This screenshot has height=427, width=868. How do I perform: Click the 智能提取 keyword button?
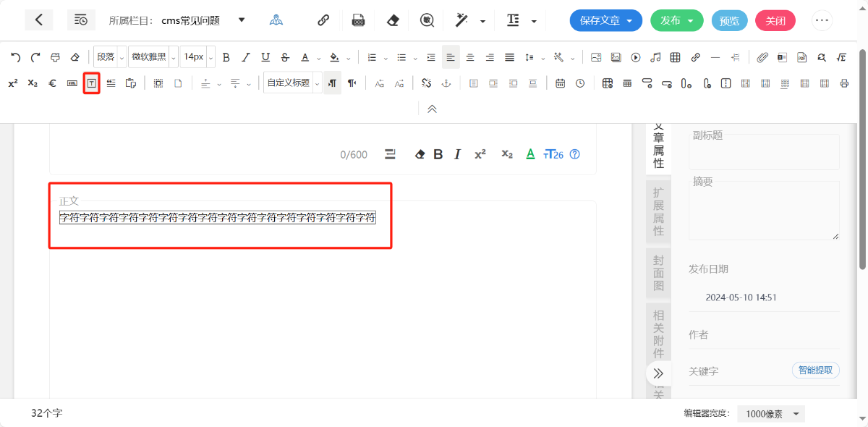point(815,371)
